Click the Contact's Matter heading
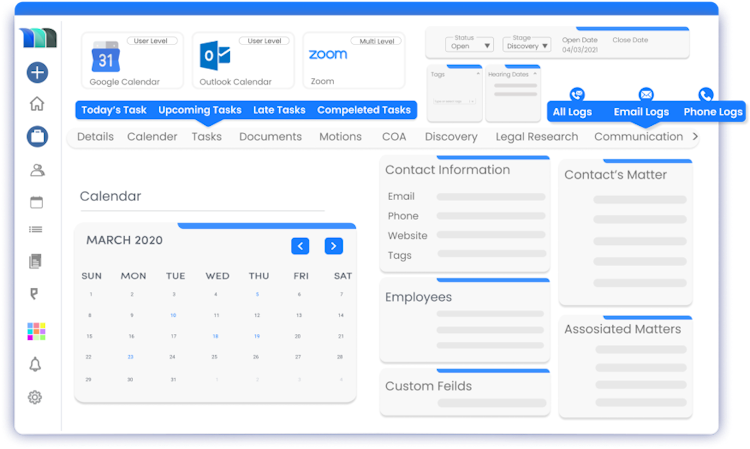Viewport: 750px width, 449px height. (x=616, y=175)
